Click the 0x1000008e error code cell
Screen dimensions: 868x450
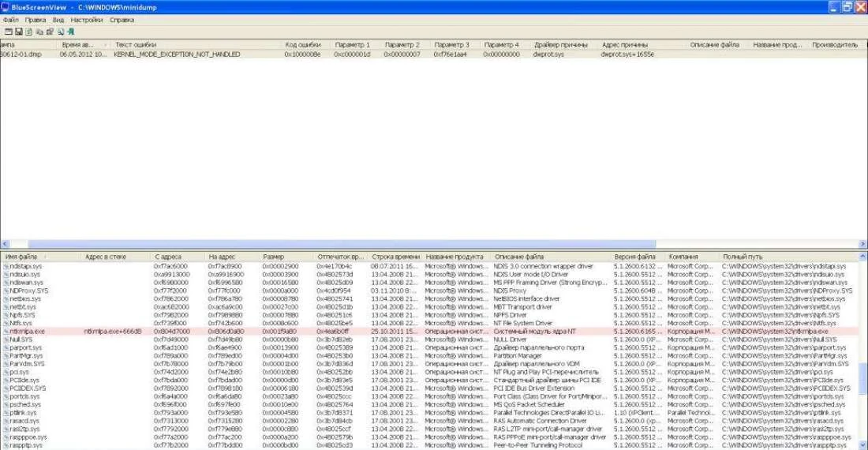302,54
